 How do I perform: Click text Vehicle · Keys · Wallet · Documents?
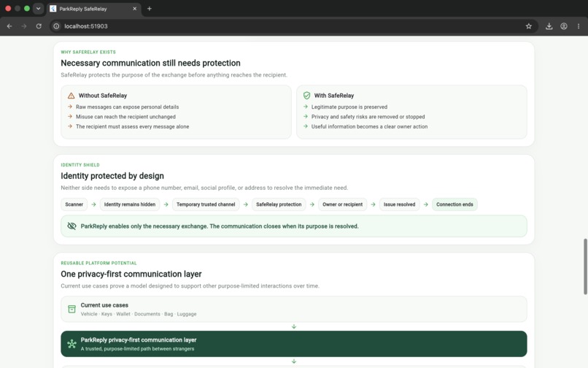pyautogui.click(x=139, y=314)
